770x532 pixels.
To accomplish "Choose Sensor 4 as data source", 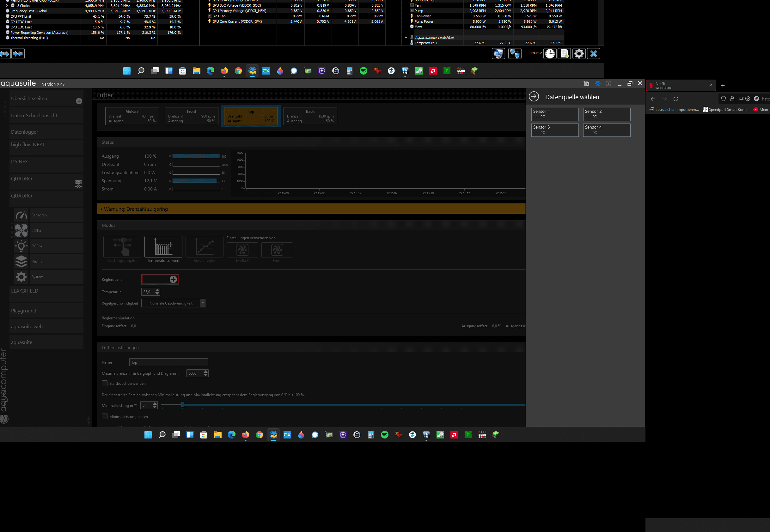I will [x=607, y=130].
